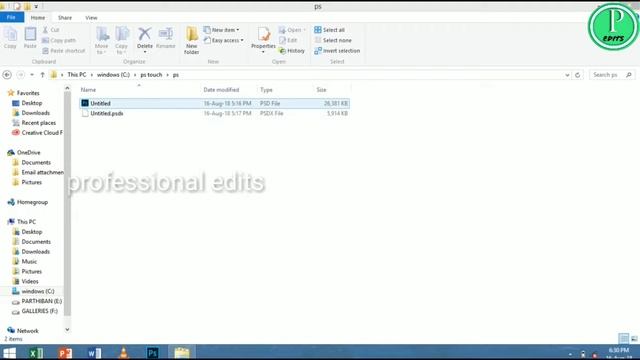Open the File tab in ribbon
Screen dimensions: 640x360
pyautogui.click(x=11, y=18)
